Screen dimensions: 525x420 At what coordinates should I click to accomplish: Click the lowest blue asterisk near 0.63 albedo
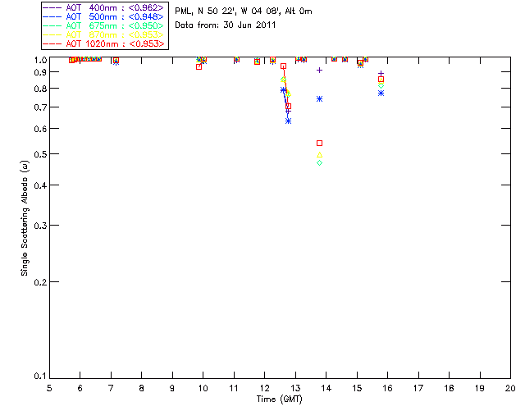[x=288, y=121]
